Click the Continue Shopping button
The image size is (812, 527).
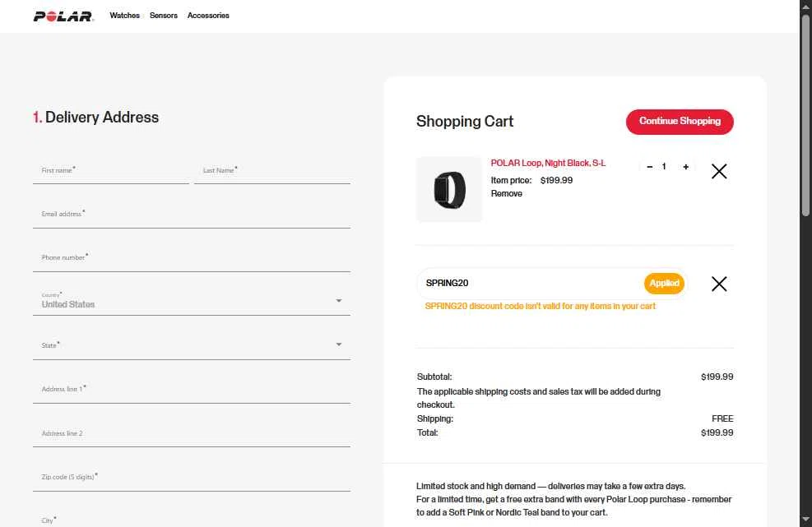[680, 122]
